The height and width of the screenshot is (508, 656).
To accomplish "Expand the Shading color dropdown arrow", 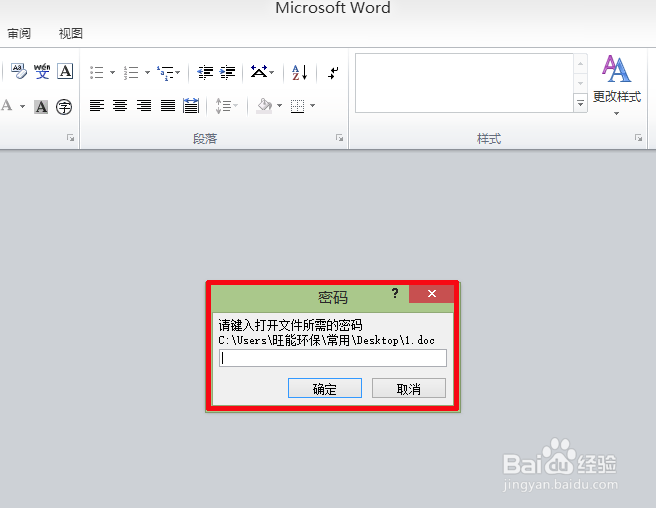I will (x=279, y=105).
